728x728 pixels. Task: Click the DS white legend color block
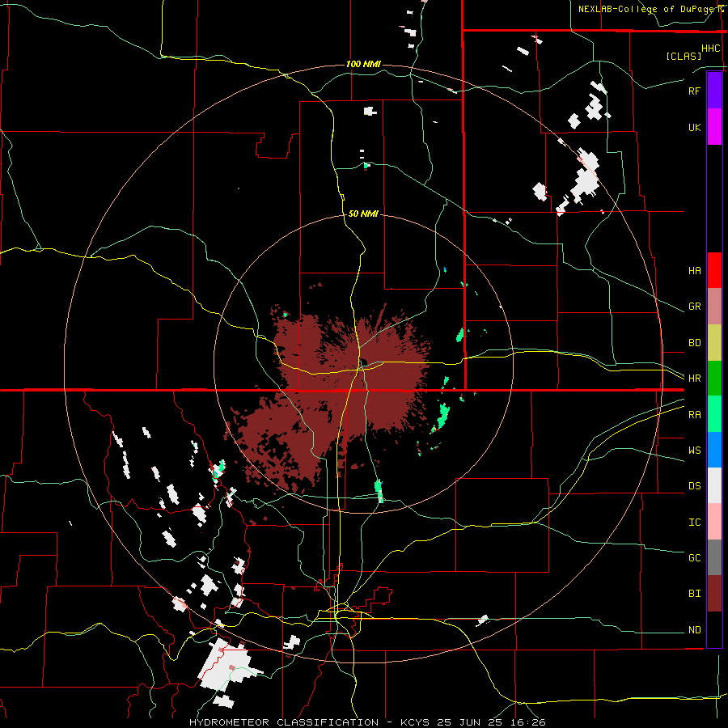point(714,485)
